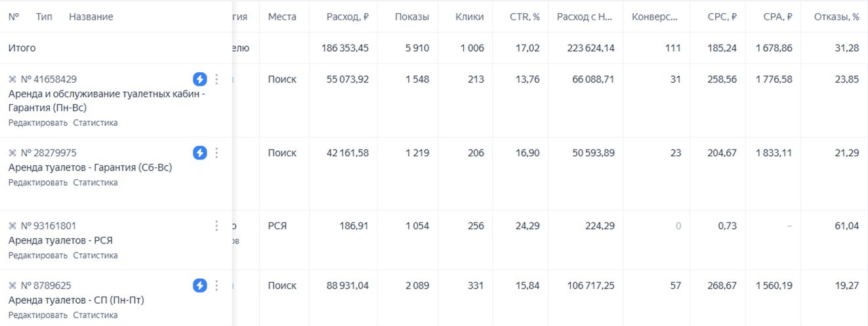Click campaign type icon beside № 93161801
Viewport: 868px width, 326px height.
tap(12, 226)
